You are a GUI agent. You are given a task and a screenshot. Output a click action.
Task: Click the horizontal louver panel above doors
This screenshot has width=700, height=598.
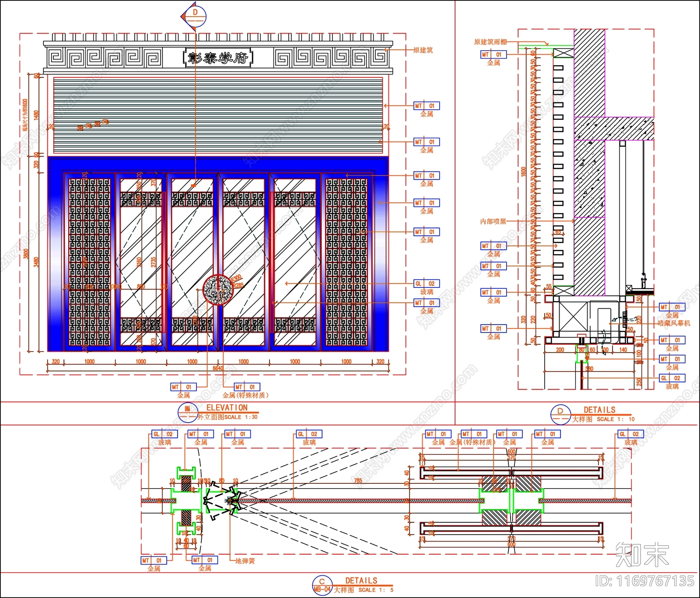(218, 115)
